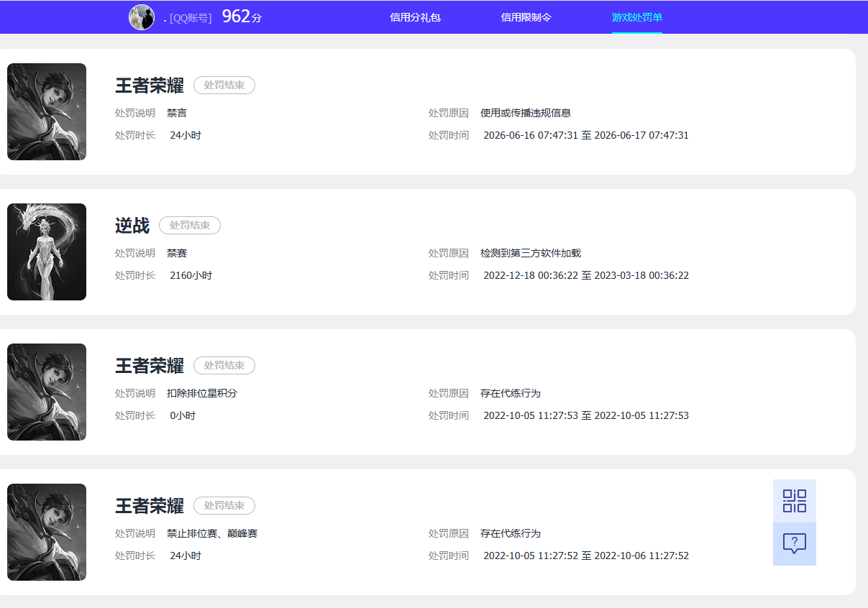Click 处罚结束 badge on the 禁止排位赛 card

[x=224, y=505]
